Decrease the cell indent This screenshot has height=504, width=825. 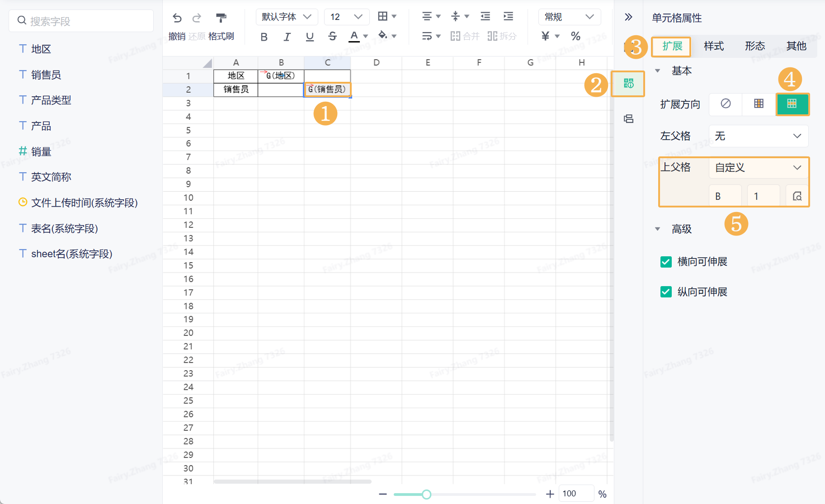pos(485,16)
